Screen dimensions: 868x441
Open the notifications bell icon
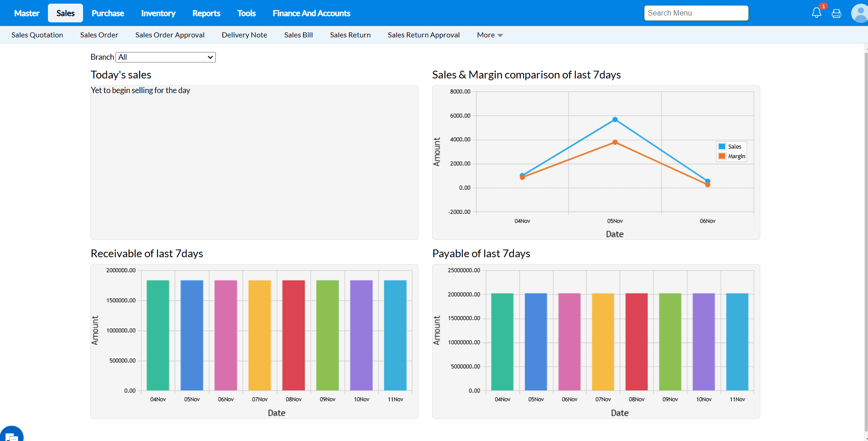pyautogui.click(x=816, y=13)
